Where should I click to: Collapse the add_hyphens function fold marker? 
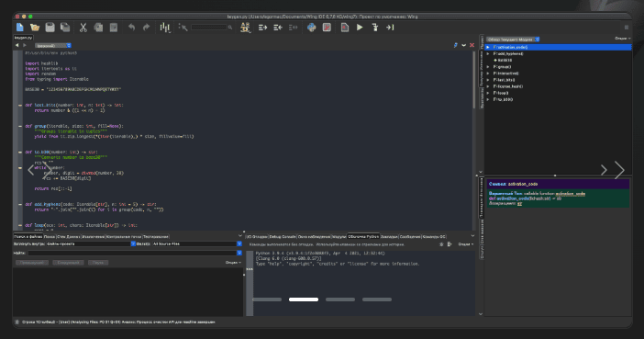pos(20,205)
